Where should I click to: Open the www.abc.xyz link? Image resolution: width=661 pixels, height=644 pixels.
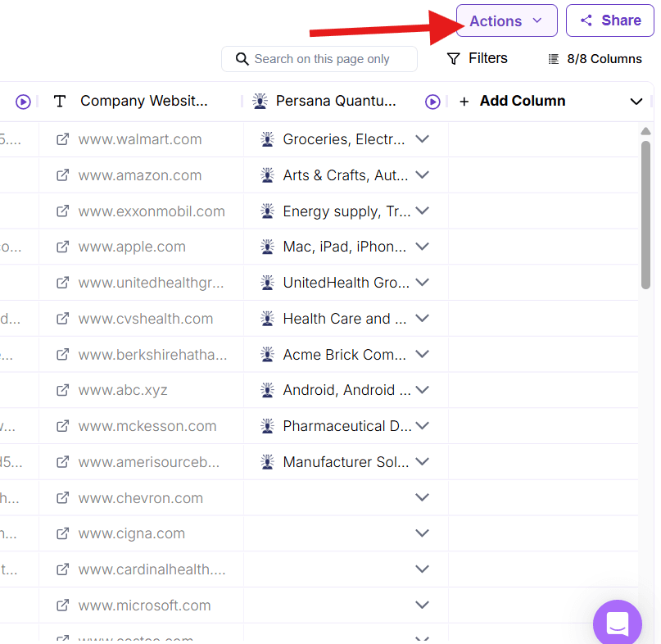(x=123, y=390)
